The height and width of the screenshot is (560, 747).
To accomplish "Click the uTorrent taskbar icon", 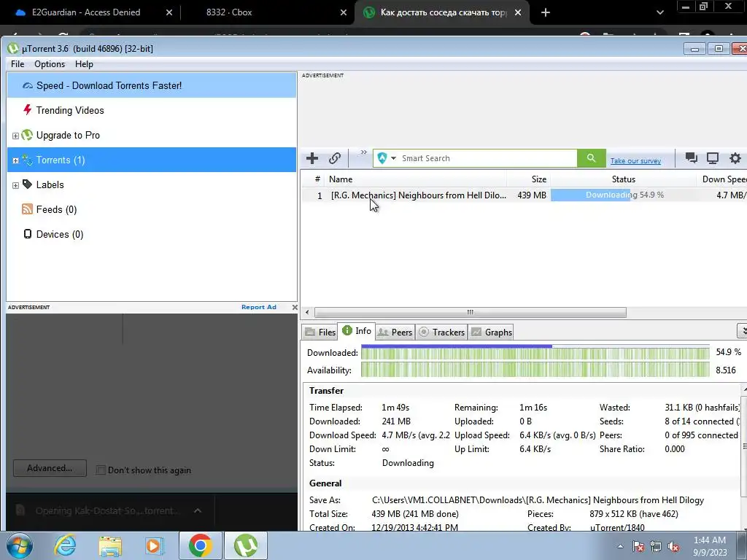I will pyautogui.click(x=245, y=545).
